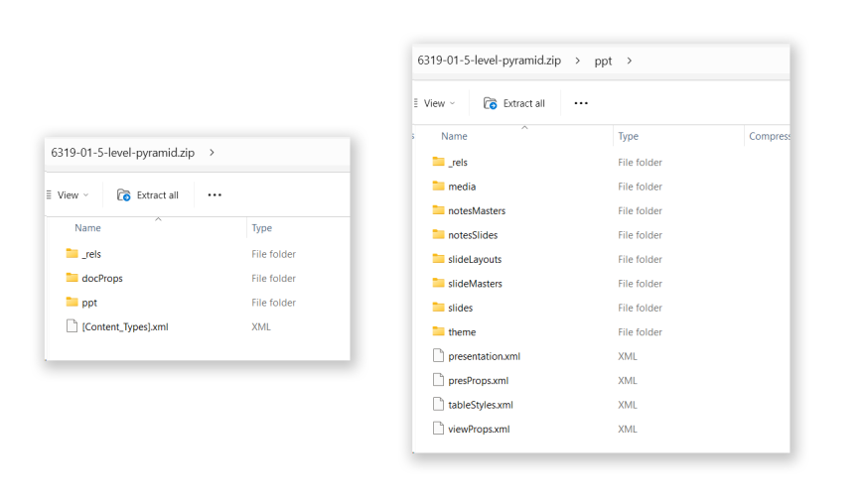Select tableStyles.xml file name
The height and width of the screenshot is (504, 864).
[481, 405]
